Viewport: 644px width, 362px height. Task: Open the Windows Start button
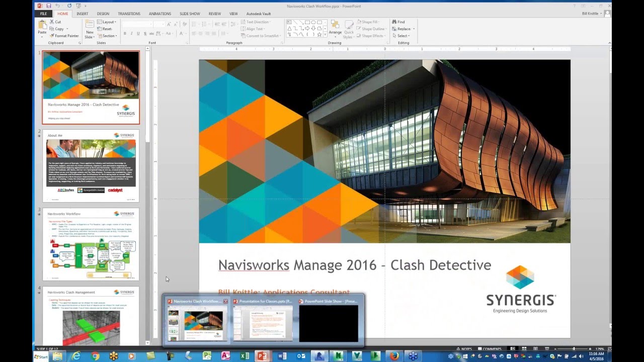41,356
